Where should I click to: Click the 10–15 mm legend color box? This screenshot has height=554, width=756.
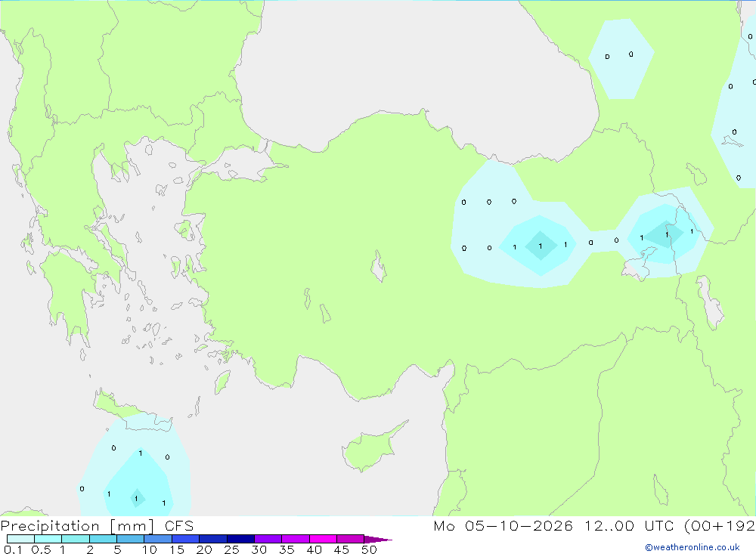(158, 539)
